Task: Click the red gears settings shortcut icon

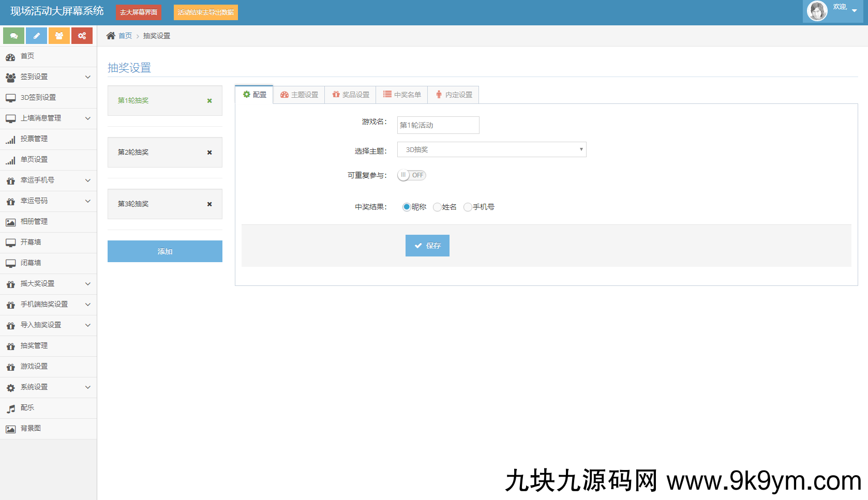Action: 82,36
